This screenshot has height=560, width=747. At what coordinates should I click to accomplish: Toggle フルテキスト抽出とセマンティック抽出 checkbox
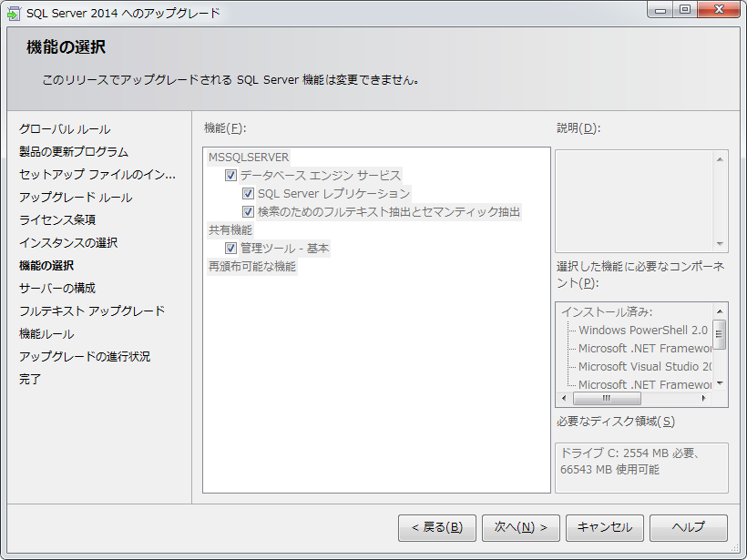(249, 212)
